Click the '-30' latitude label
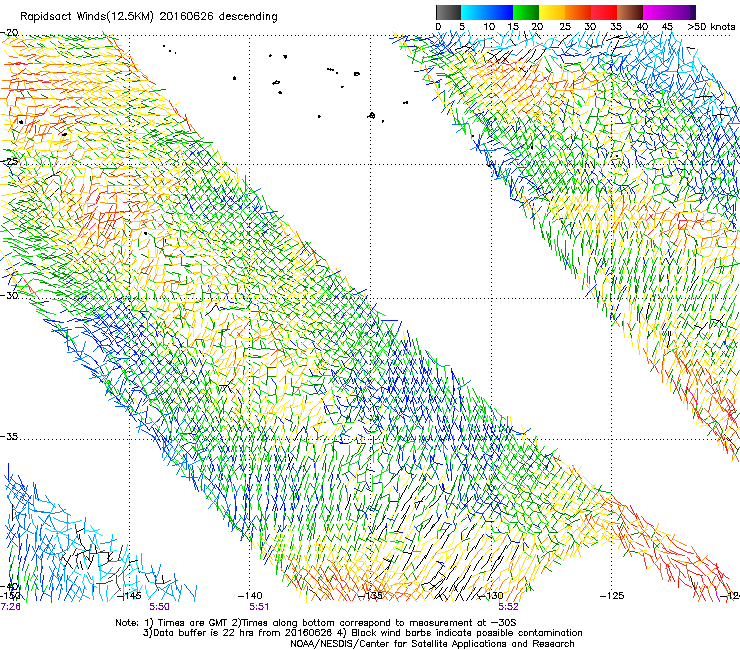 pos(9,295)
